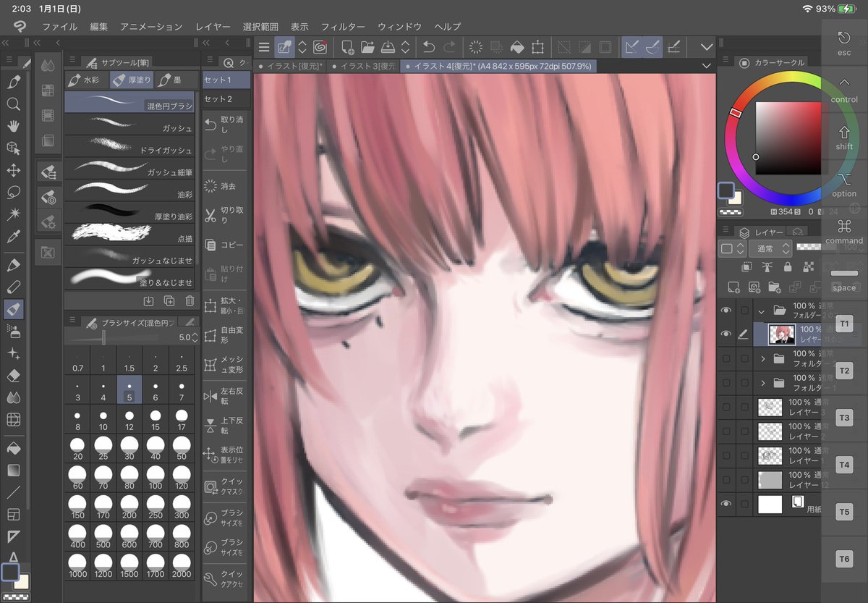This screenshot has height=603, width=868.
Task: Select the Airbrush spray tool
Action: [13, 332]
